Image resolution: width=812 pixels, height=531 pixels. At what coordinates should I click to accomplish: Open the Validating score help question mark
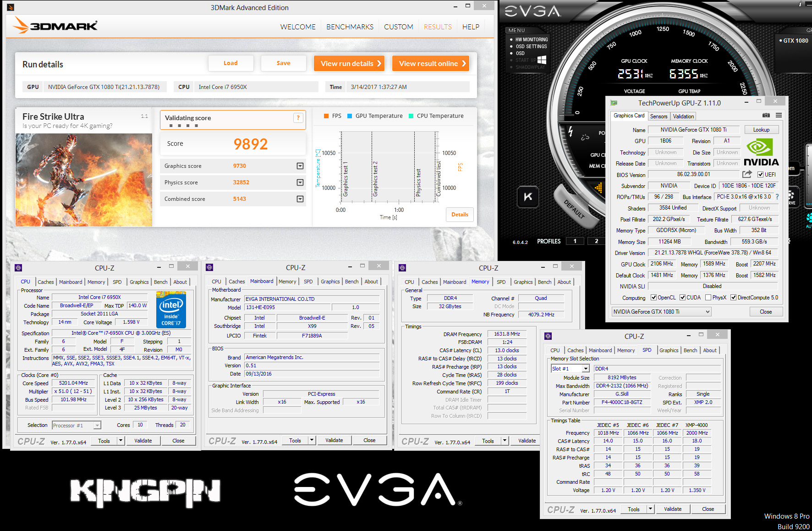pyautogui.click(x=298, y=118)
